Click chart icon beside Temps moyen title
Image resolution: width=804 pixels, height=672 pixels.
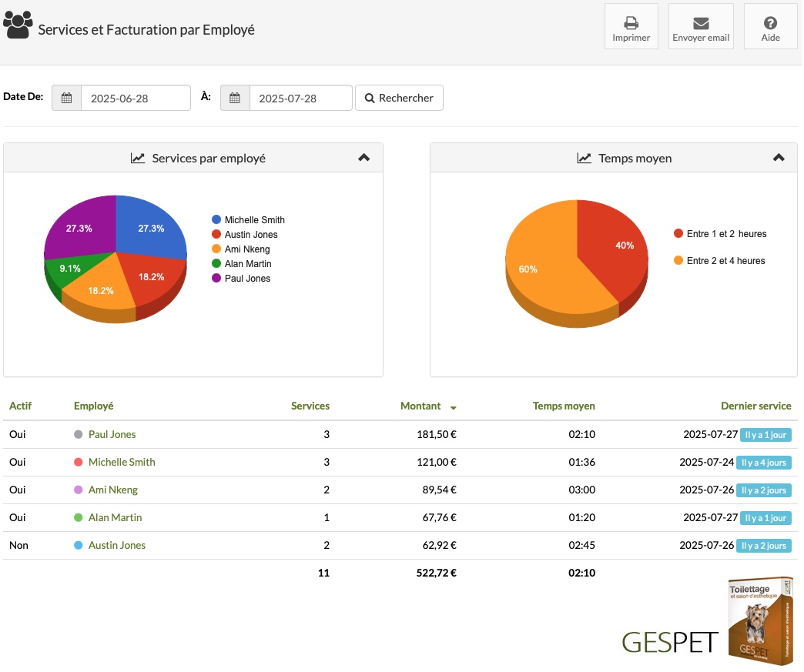click(585, 159)
